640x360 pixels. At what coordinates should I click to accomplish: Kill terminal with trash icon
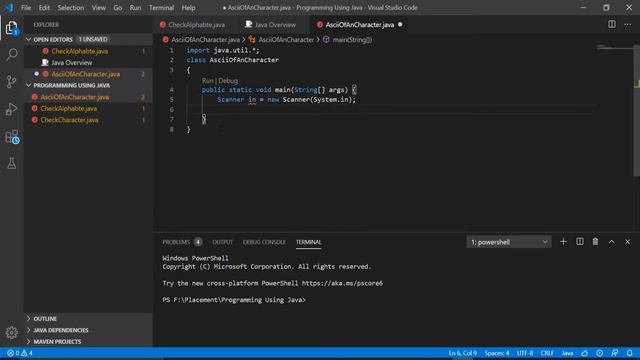[596, 242]
